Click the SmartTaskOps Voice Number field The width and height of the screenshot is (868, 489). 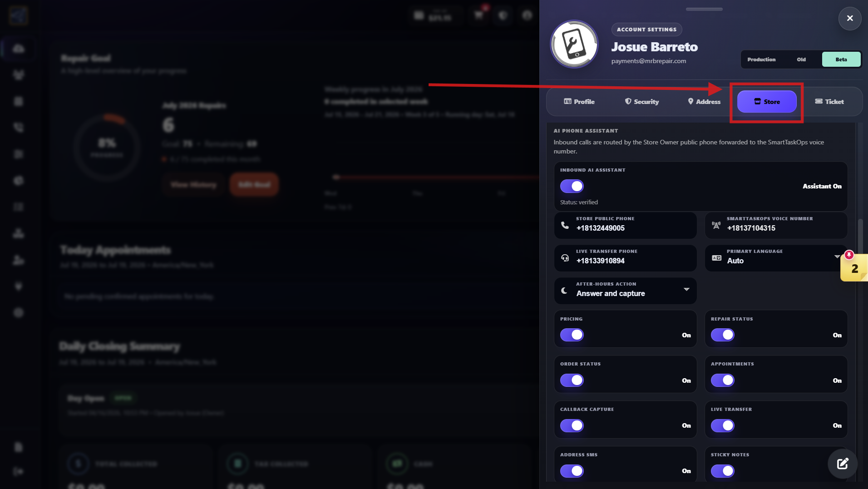[x=776, y=225]
